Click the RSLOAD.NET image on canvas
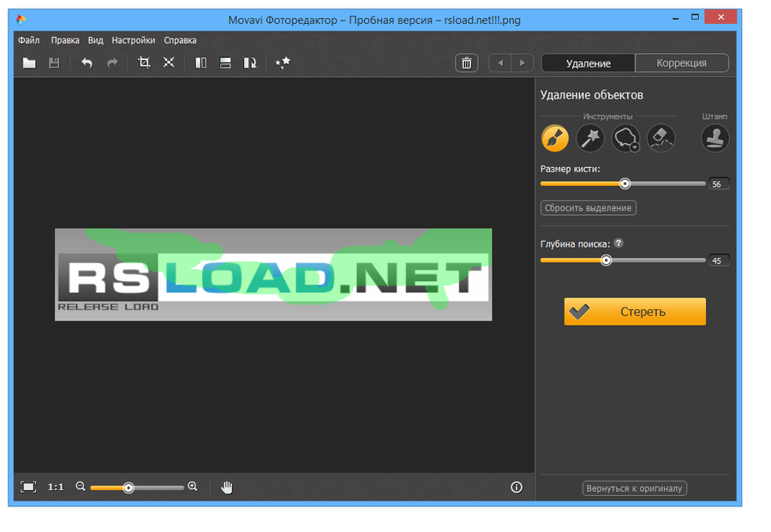The height and width of the screenshot is (532, 771). click(x=273, y=274)
